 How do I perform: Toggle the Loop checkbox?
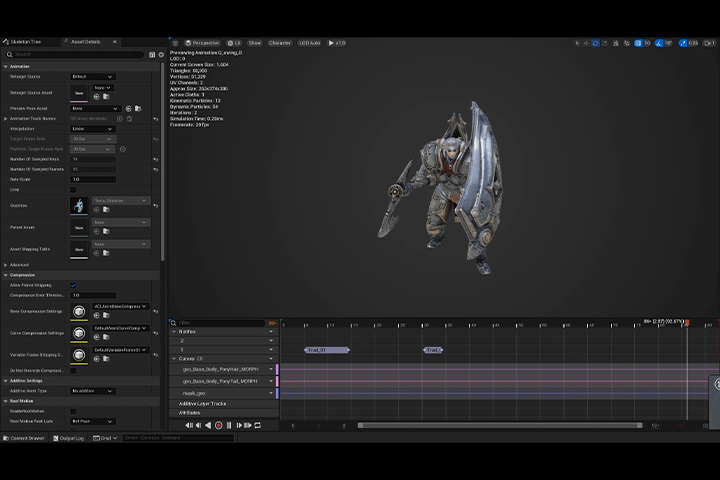[73, 189]
